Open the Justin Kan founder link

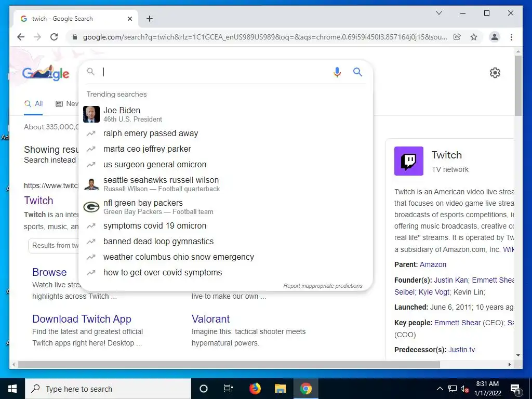click(450, 280)
